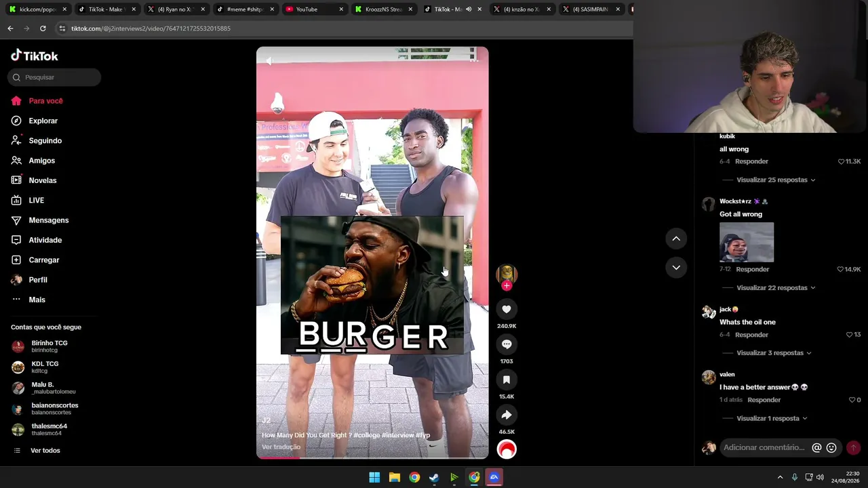Screen dimensions: 868x488
Task: Open the emoji picker in comment box
Action: pos(831,447)
